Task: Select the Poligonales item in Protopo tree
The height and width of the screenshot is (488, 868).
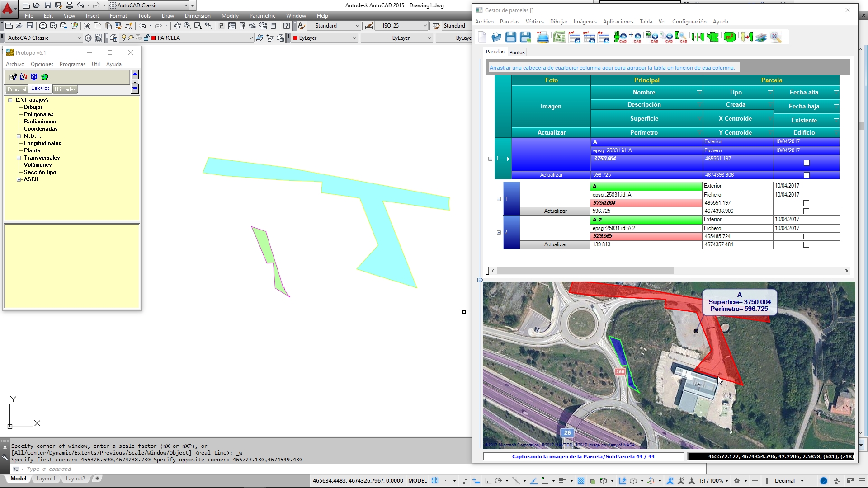Action: pos(38,114)
